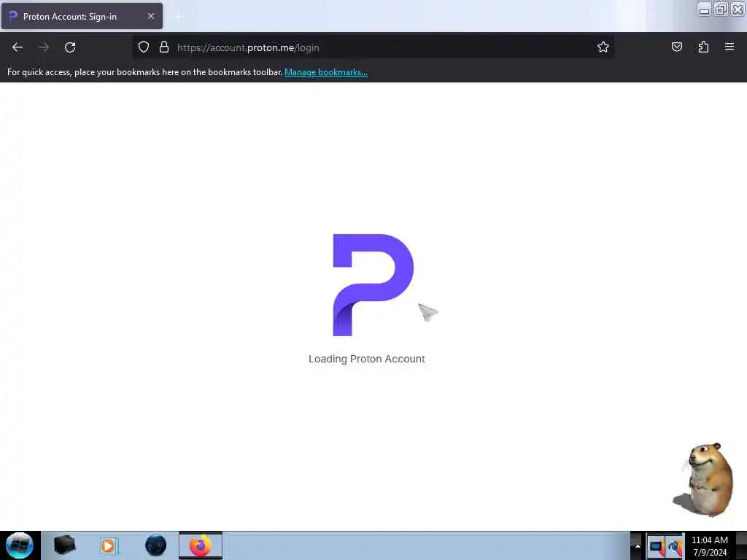The height and width of the screenshot is (560, 747).
Task: Open the Firefox hamburger menu
Action: [x=729, y=47]
